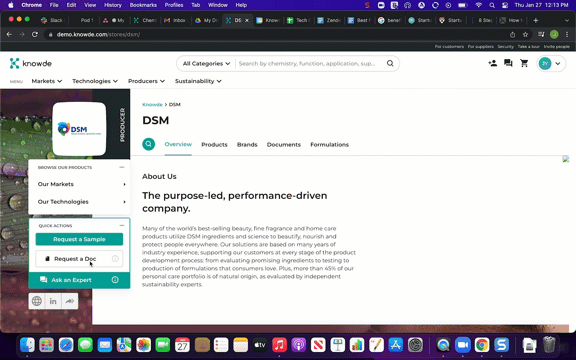
Task: Click the For customers link
Action: [x=449, y=47]
